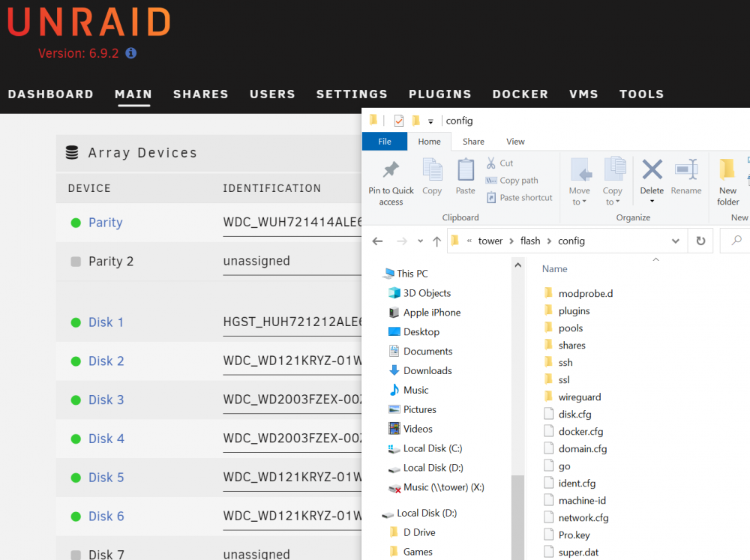Click the Delete X icon in Organize group
Screen dimensions: 750x560
652,169
